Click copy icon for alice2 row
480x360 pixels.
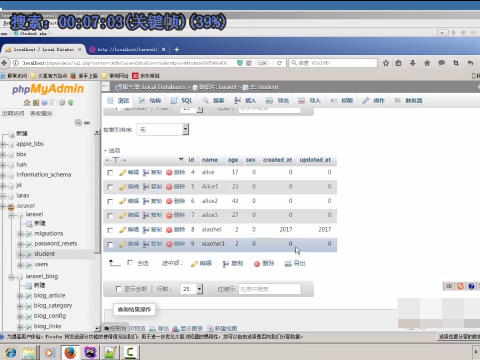click(x=146, y=201)
